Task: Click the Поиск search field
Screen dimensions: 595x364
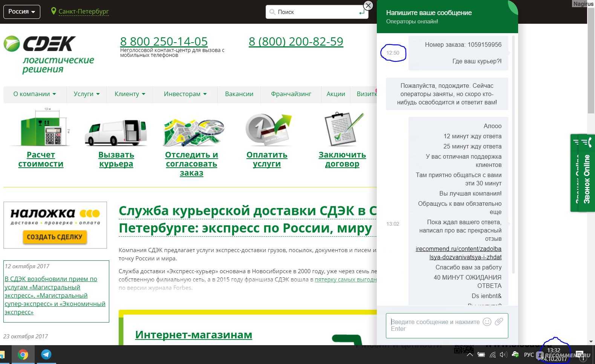Action: point(317,12)
